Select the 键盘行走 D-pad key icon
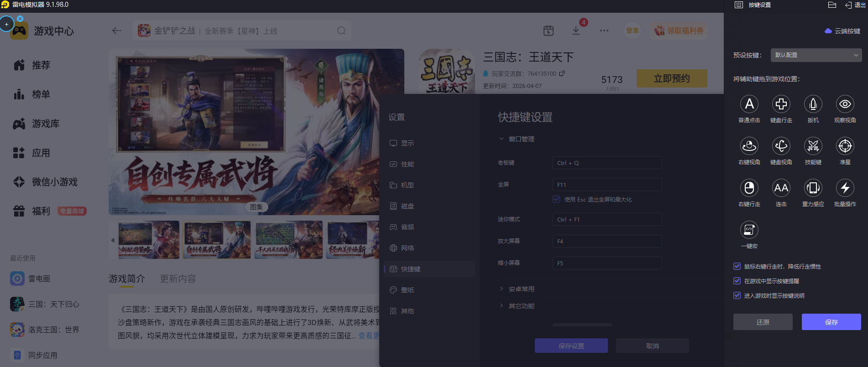This screenshot has width=868, height=367. tap(781, 104)
